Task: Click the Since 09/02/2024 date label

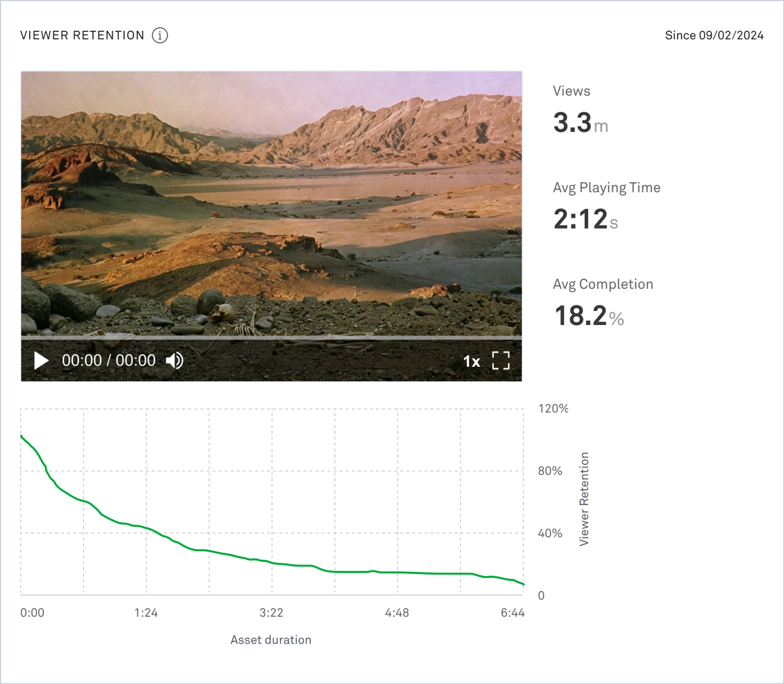Action: [714, 36]
